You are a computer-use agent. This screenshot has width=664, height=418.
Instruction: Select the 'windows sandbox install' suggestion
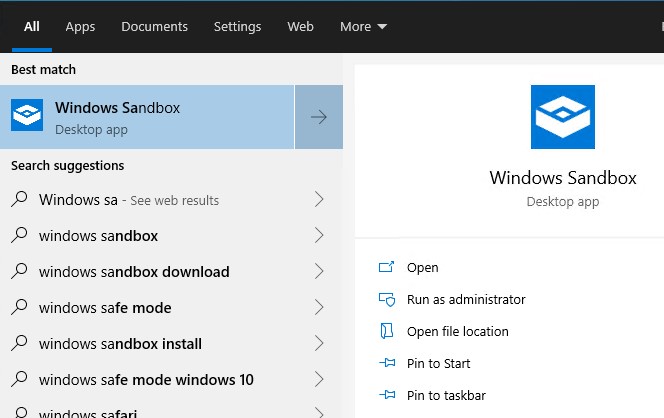(x=171, y=343)
